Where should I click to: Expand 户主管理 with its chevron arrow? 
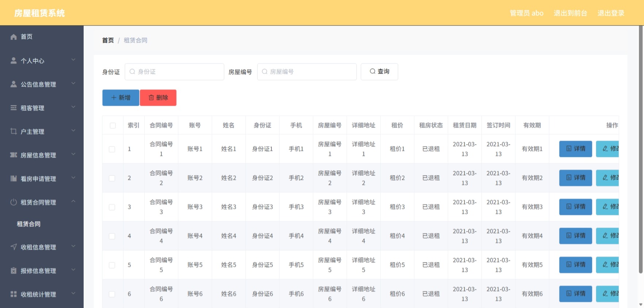tap(73, 131)
